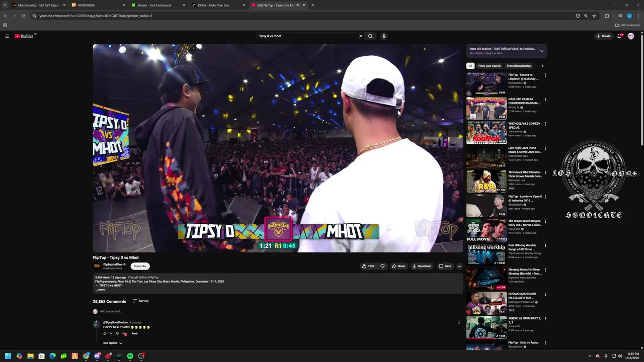Viewport: 644px width, 362px height.
Task: Open Throwback R&B Classics thumbnail
Action: pos(486,182)
